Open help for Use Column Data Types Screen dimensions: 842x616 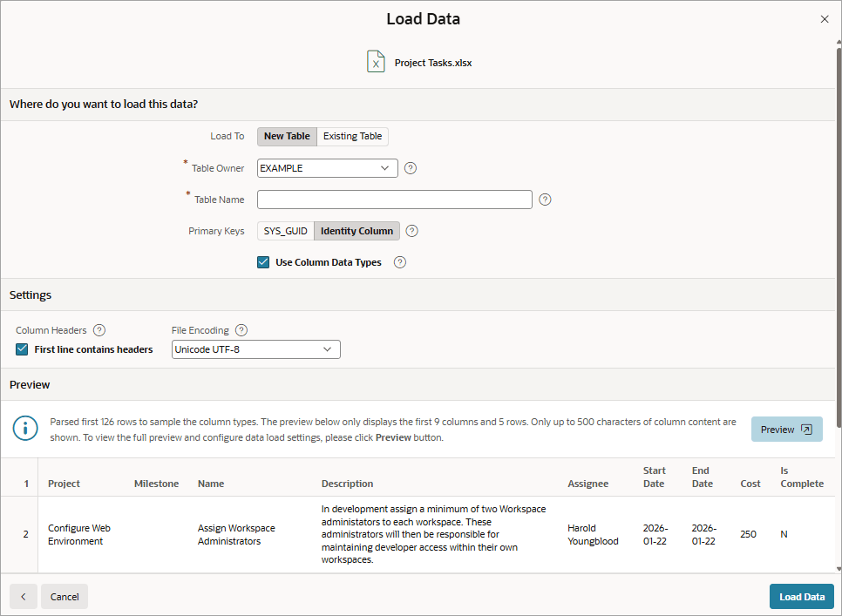pos(400,262)
